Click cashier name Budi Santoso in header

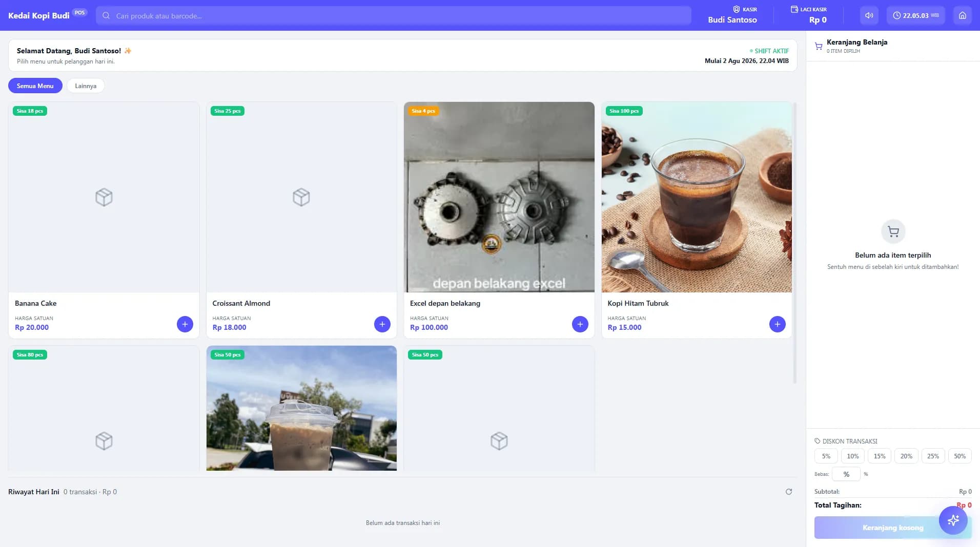pyautogui.click(x=732, y=20)
